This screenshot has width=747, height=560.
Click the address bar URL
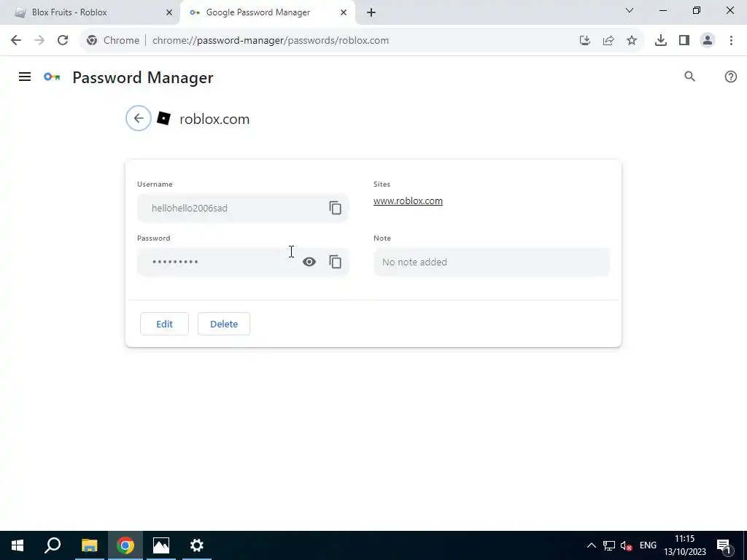click(x=270, y=40)
